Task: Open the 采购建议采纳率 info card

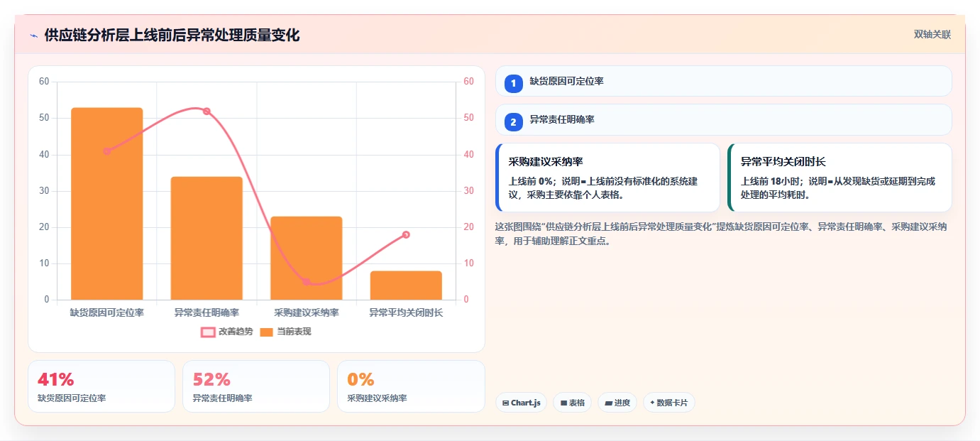Action: click(608, 178)
